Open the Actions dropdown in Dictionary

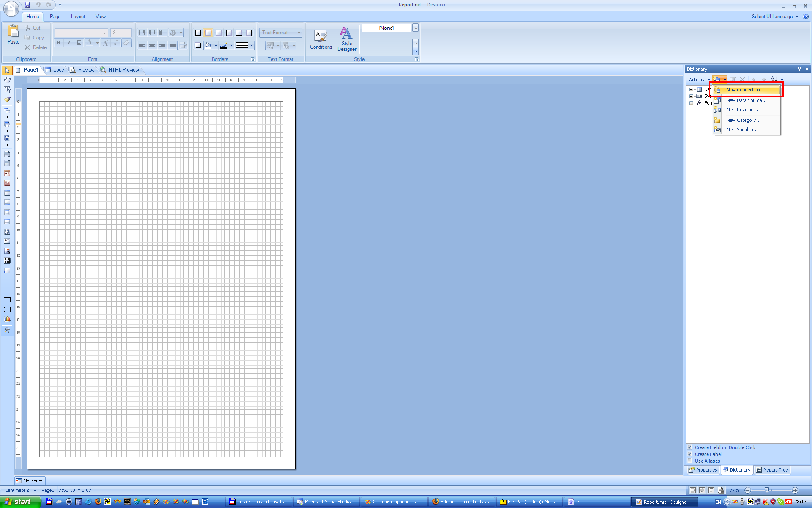pyautogui.click(x=699, y=80)
